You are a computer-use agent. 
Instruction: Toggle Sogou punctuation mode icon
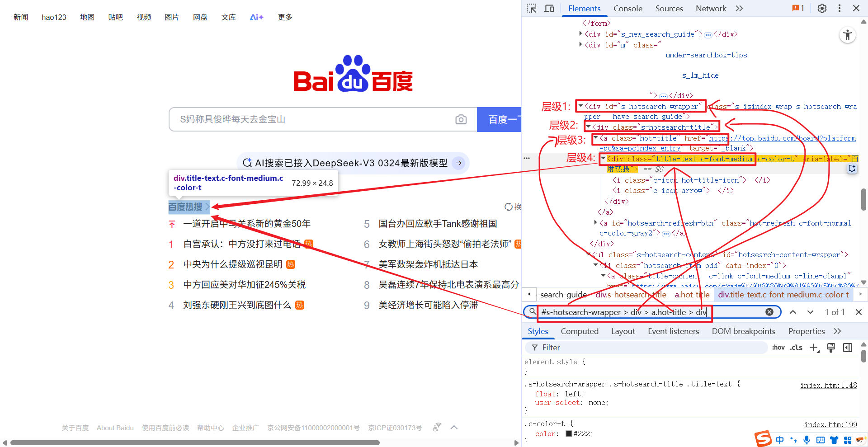[x=793, y=440]
